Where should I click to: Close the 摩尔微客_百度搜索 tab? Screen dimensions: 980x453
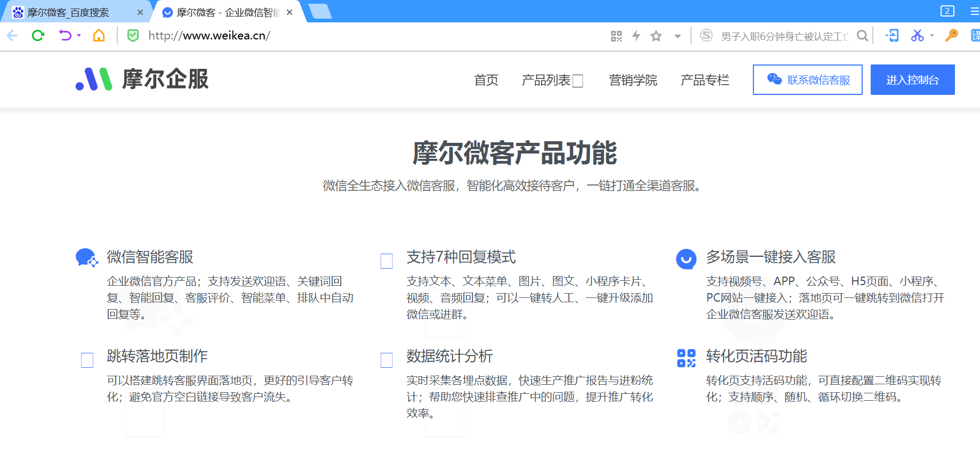coord(140,12)
